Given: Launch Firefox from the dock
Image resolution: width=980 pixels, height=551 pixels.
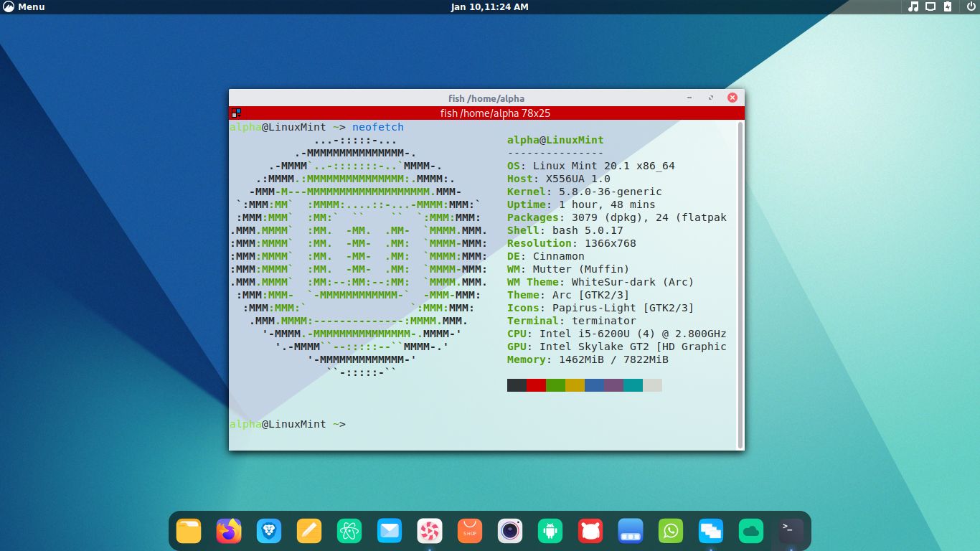Looking at the screenshot, I should (x=229, y=531).
